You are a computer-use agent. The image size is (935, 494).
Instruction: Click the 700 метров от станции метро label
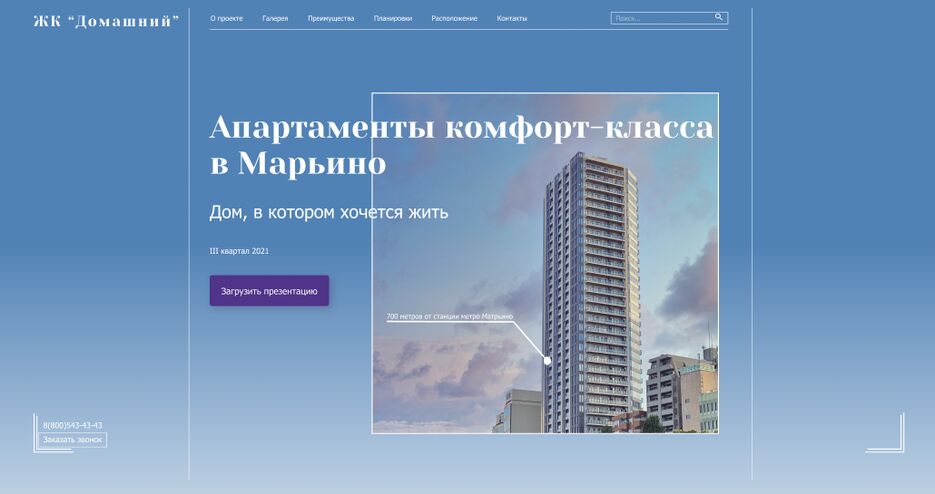449,317
